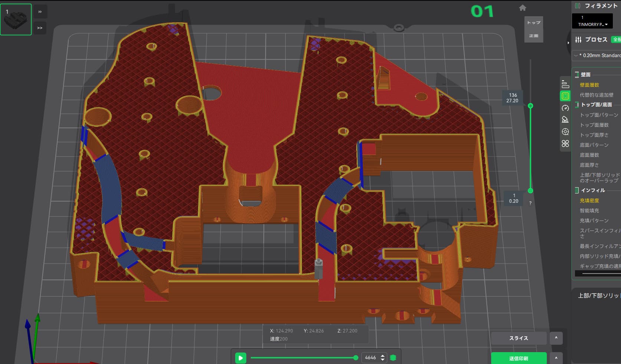Open the Support settings icon
Screen dimensions: 621x364
(x=565, y=120)
